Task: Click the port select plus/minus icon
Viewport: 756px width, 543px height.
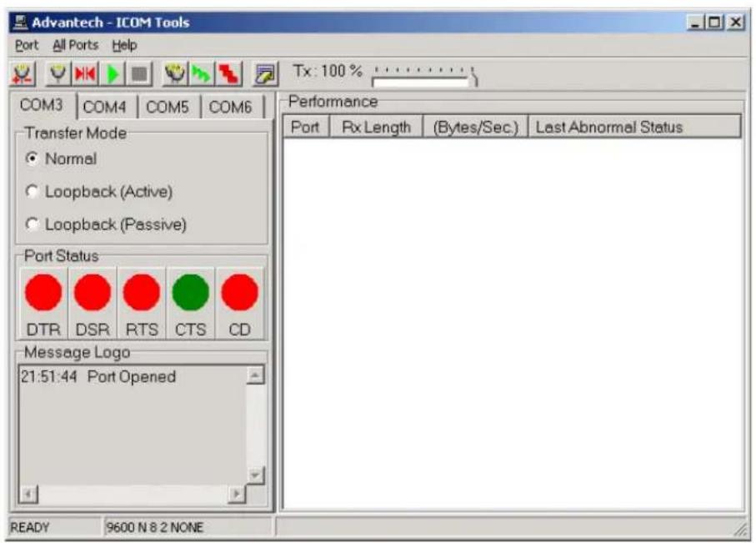Action: pyautogui.click(x=23, y=74)
